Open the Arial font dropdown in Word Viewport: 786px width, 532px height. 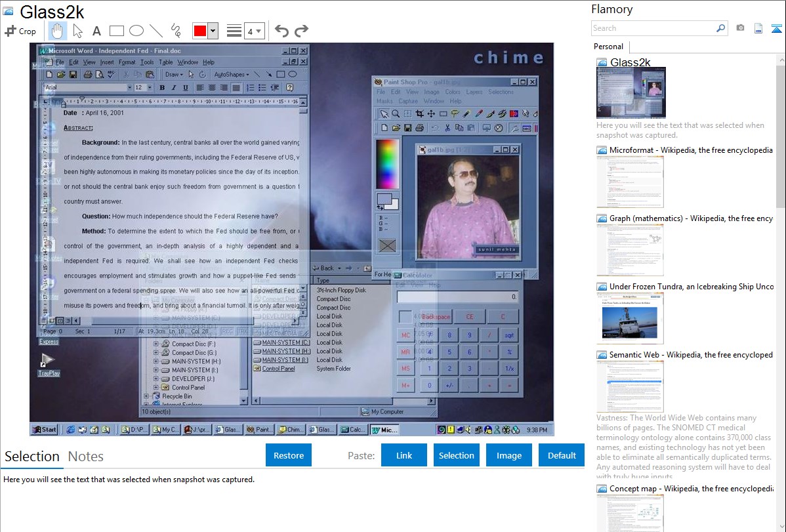coord(129,88)
